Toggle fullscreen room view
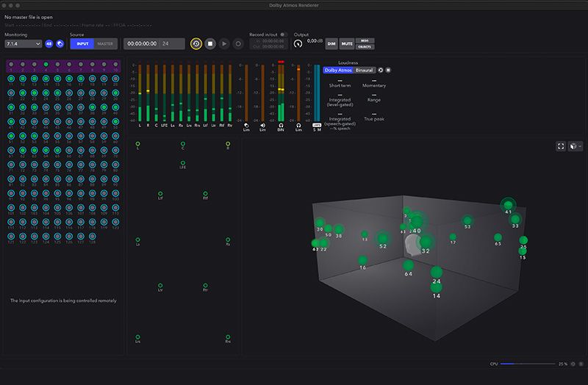 click(x=561, y=146)
